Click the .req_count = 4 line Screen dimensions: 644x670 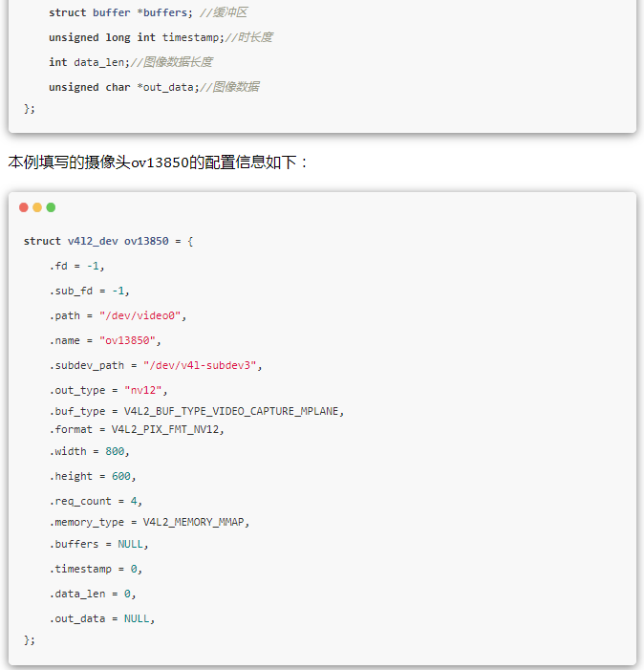point(93,501)
